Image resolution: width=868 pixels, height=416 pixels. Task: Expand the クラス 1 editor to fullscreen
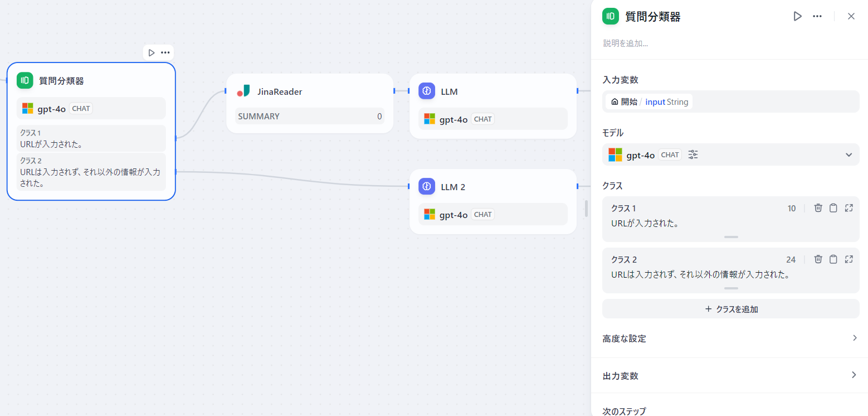click(849, 208)
